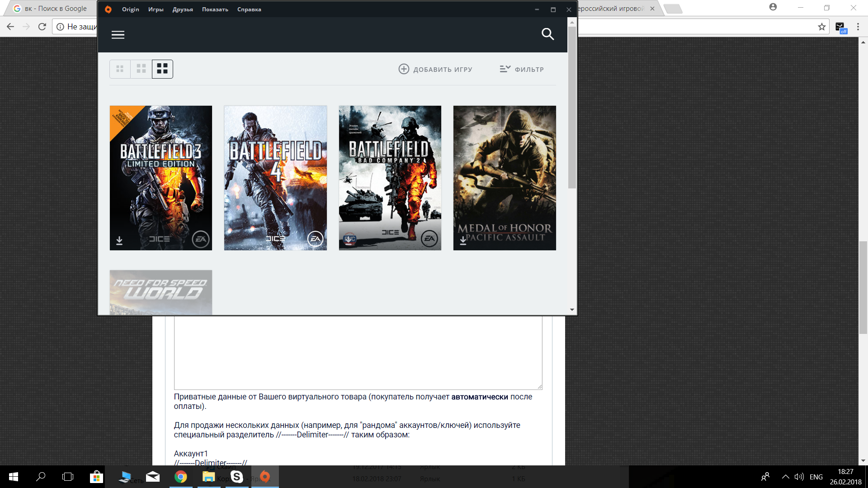
Task: Select the Need for Speed World tile
Action: point(161,292)
